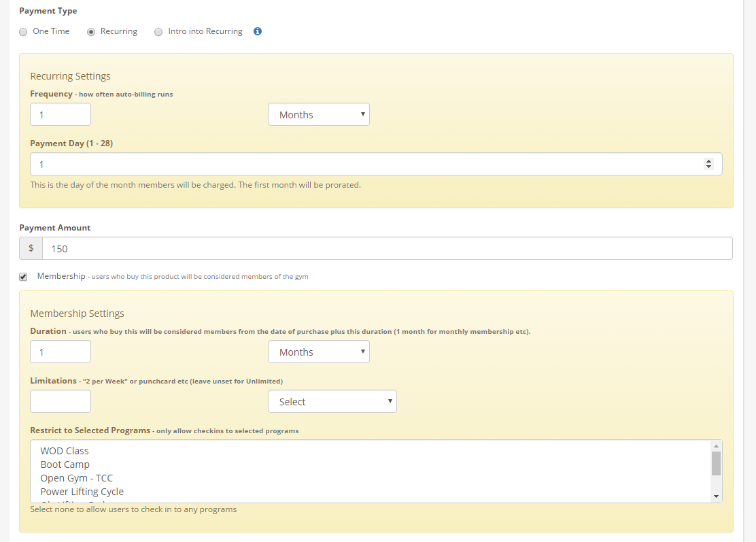Select the Recurring payment option
Viewport: 756px width, 542px height.
[91, 32]
